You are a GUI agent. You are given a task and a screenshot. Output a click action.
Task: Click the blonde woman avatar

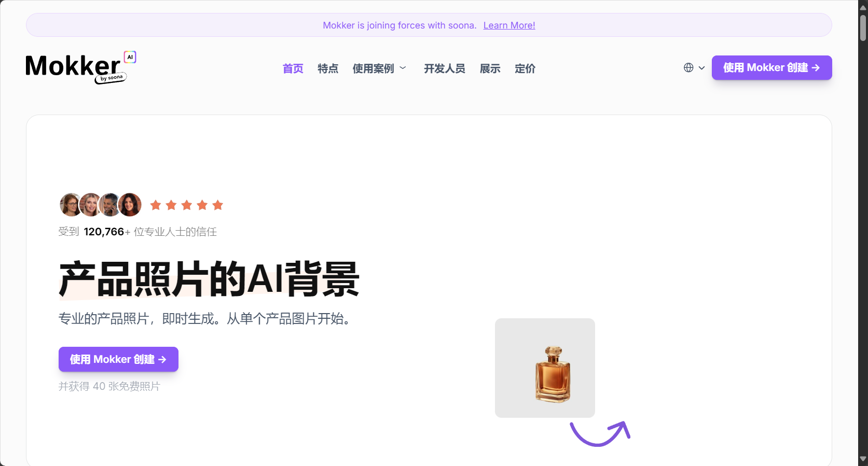pos(90,205)
